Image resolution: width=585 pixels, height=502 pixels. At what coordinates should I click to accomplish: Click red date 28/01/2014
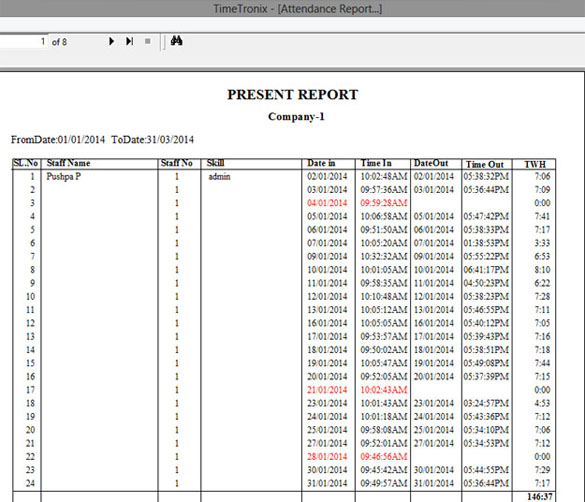(x=327, y=457)
